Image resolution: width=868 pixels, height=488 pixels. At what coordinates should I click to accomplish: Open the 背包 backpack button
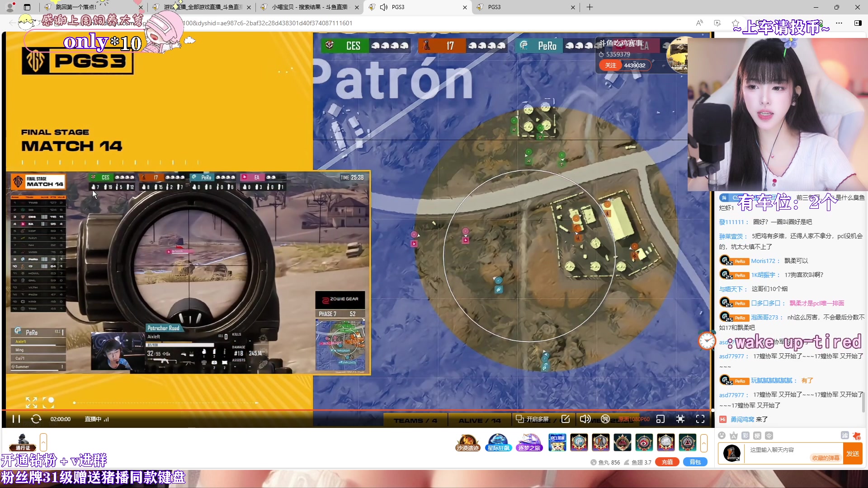point(695,462)
